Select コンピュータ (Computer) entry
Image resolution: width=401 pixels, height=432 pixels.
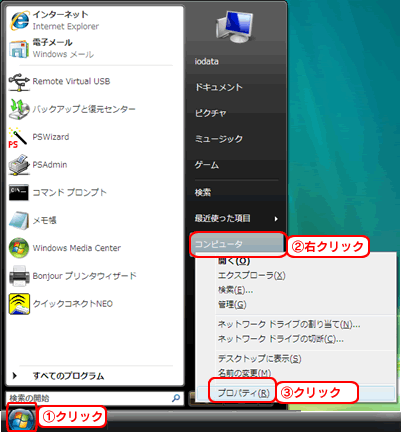click(x=237, y=244)
